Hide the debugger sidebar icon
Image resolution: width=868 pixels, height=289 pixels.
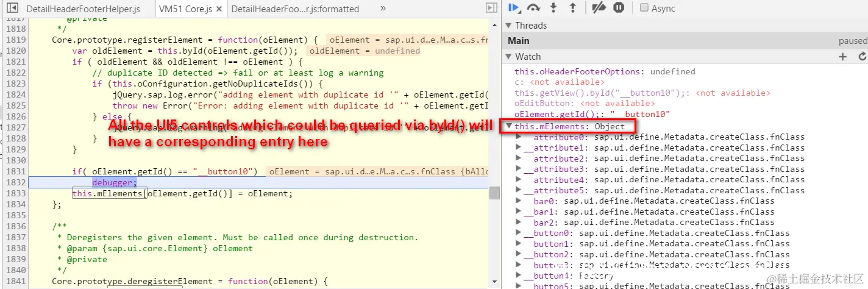coord(491,9)
